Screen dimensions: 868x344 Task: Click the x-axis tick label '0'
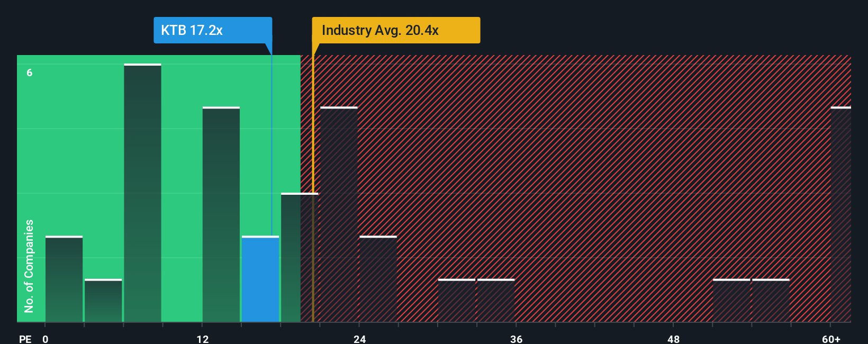pyautogui.click(x=46, y=339)
